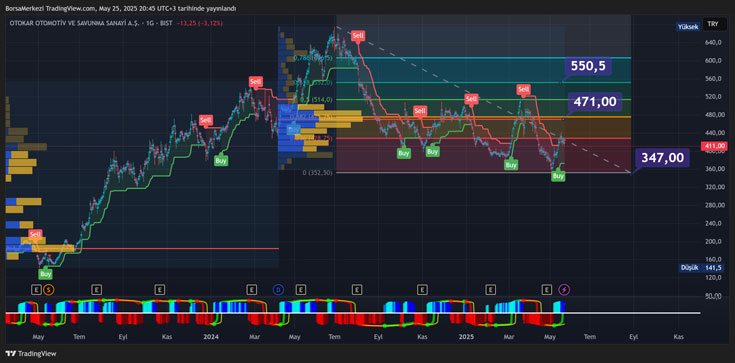
Task: Select the red 411,00 current price label
Action: coord(714,146)
